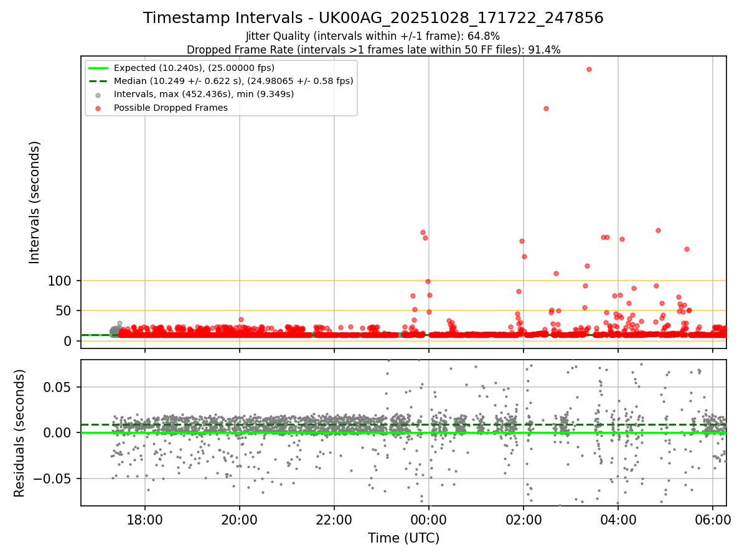The height and width of the screenshot is (560, 747).
Task: Click the plot title 'Timestamp Intervals - UK00AG_20251028_171722_247856'
Action: (374, 18)
